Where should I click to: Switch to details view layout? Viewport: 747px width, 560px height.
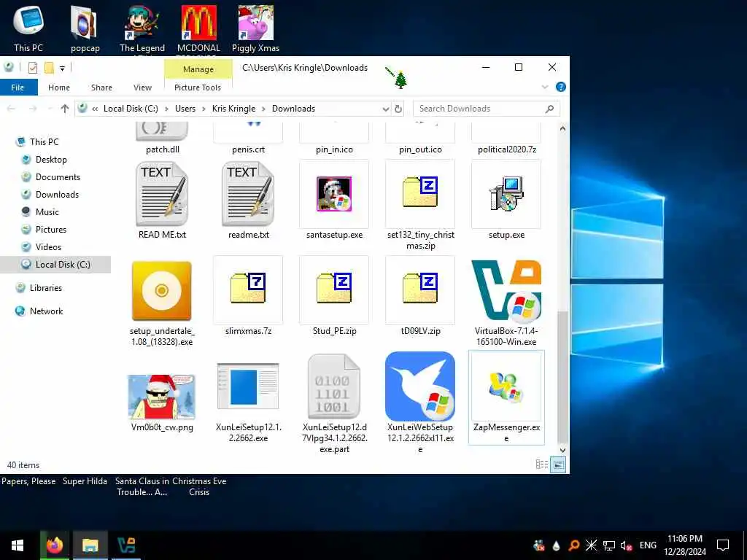click(x=542, y=464)
